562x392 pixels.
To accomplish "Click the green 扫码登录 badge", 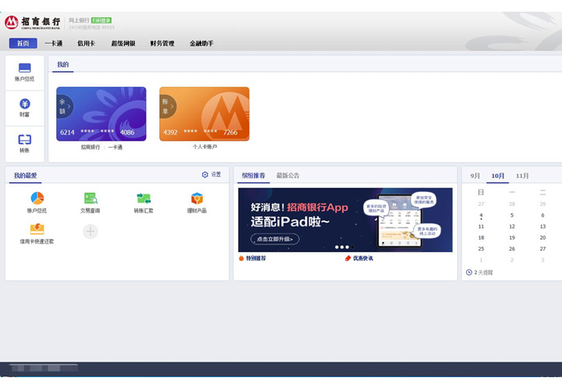I will (101, 20).
